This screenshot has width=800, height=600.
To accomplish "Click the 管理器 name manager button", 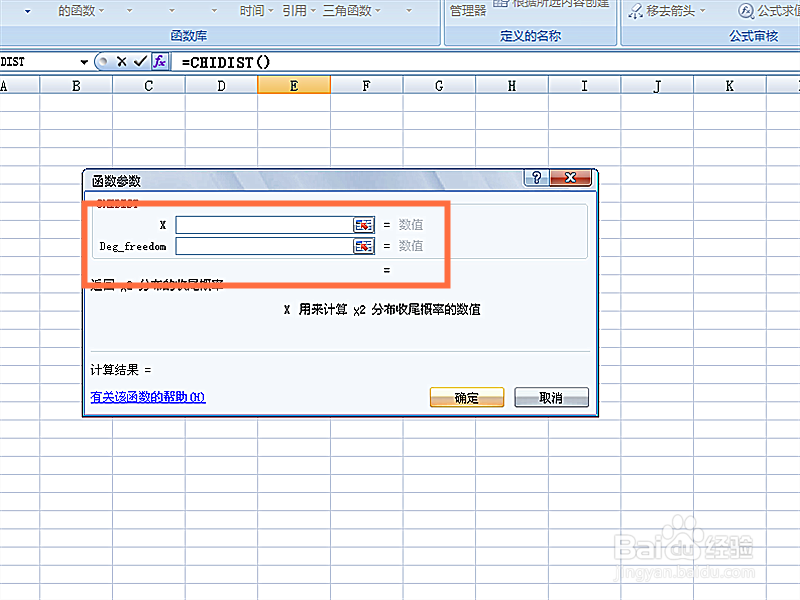I will tap(468, 10).
